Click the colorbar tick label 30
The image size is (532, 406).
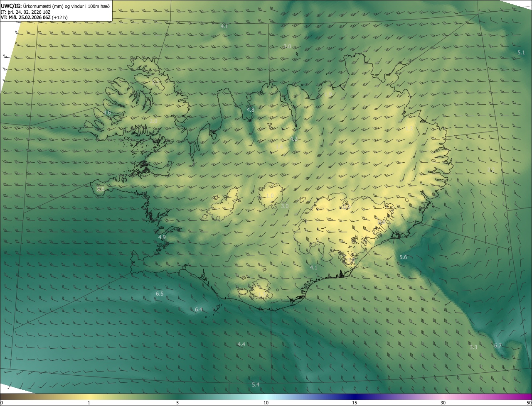click(443, 403)
